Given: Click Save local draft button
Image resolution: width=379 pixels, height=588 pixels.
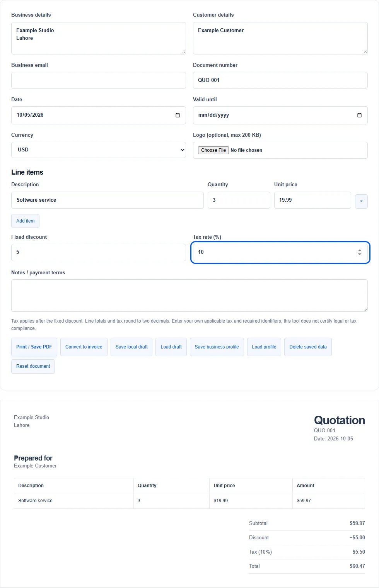Looking at the screenshot, I should 131,347.
